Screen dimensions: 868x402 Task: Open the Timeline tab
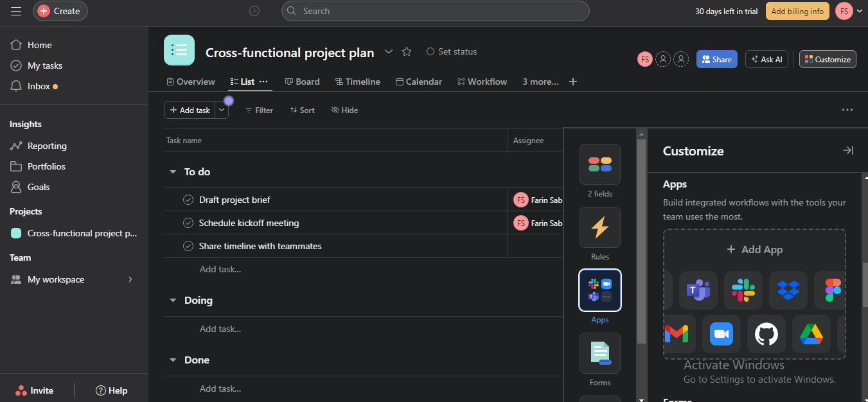pyautogui.click(x=357, y=82)
